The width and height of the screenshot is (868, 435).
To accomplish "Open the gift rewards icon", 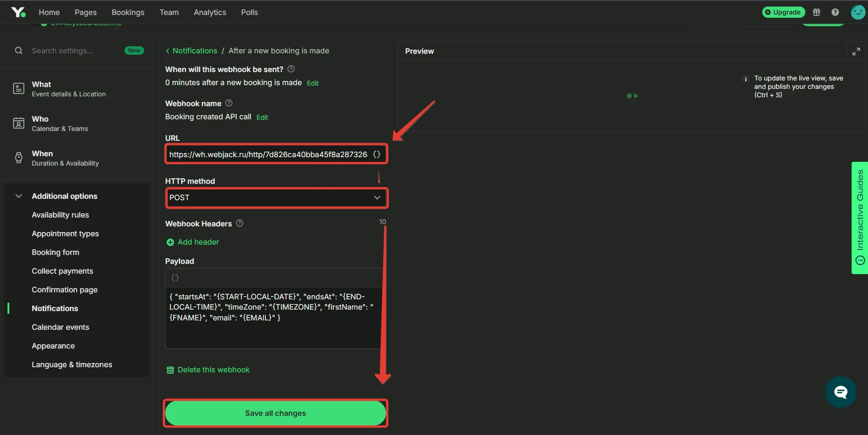I will coord(817,12).
